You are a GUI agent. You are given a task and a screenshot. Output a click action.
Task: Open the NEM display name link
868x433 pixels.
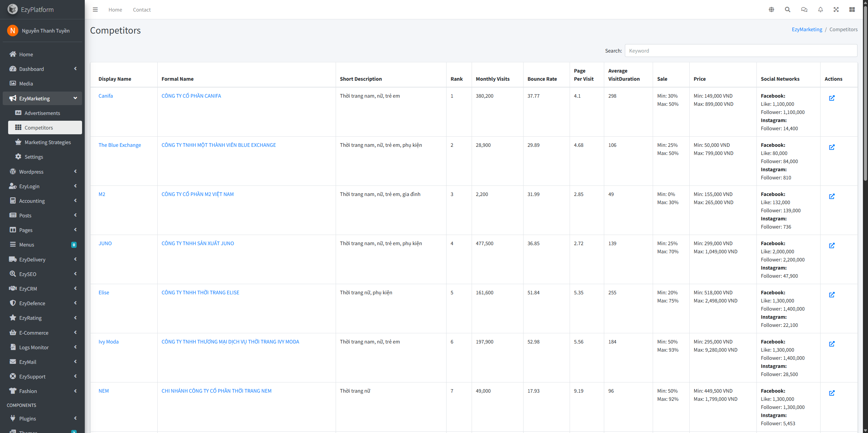[x=103, y=391]
